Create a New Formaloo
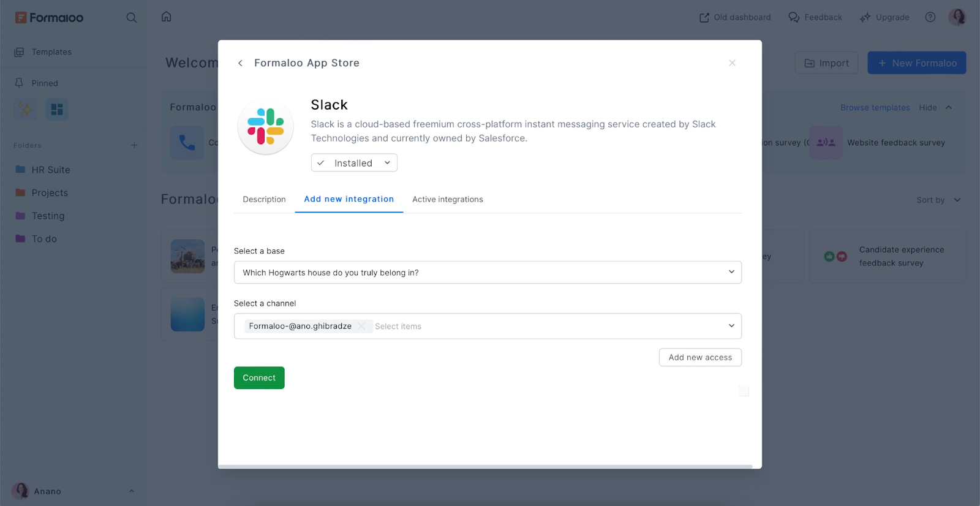980x506 pixels. pos(917,63)
